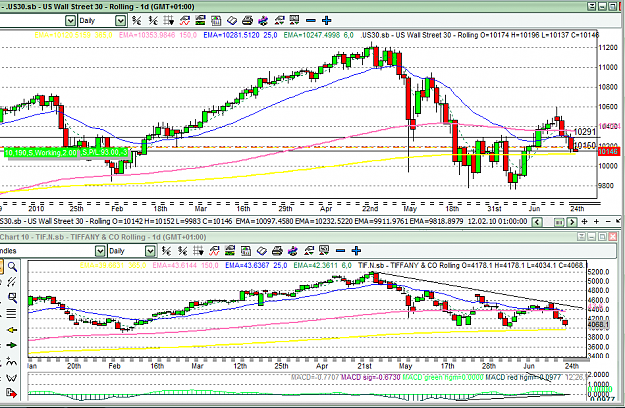Click the S P/L 93.00 position label

(x=105, y=153)
